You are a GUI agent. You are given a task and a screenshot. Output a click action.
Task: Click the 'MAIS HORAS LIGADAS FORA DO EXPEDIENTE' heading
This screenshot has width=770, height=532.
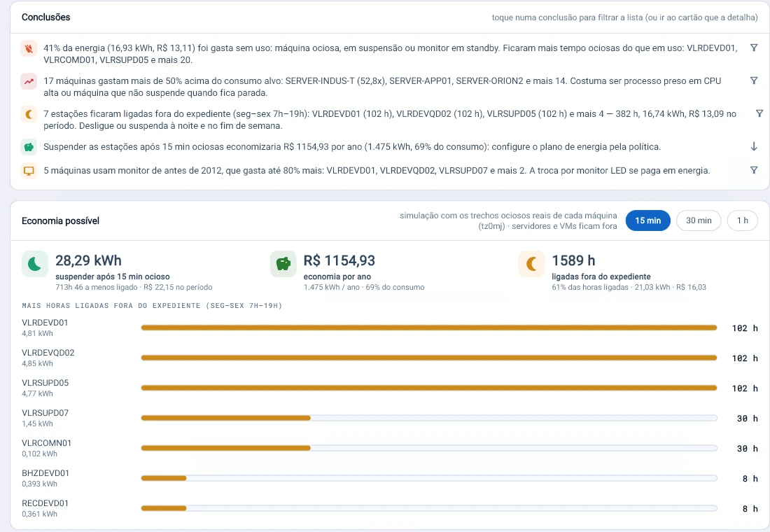pyautogui.click(x=152, y=305)
